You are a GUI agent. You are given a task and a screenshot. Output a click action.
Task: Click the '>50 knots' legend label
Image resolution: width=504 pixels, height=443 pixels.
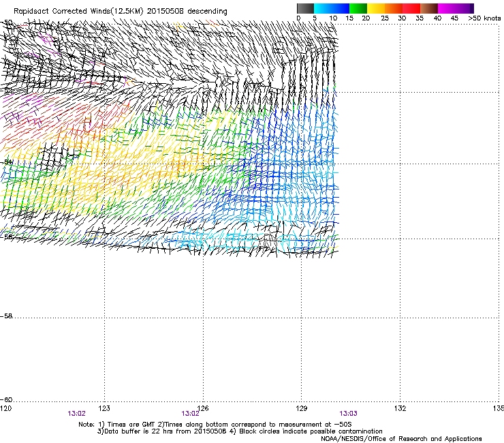pos(484,18)
